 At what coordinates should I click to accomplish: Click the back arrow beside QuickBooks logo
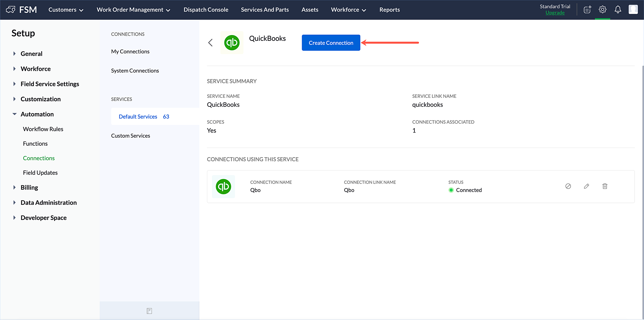click(210, 43)
